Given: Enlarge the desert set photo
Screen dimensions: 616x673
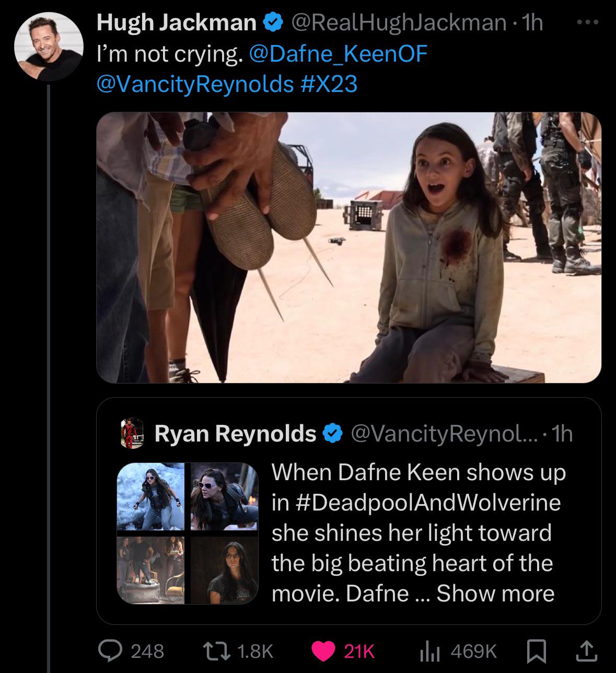Looking at the screenshot, I should point(348,247).
